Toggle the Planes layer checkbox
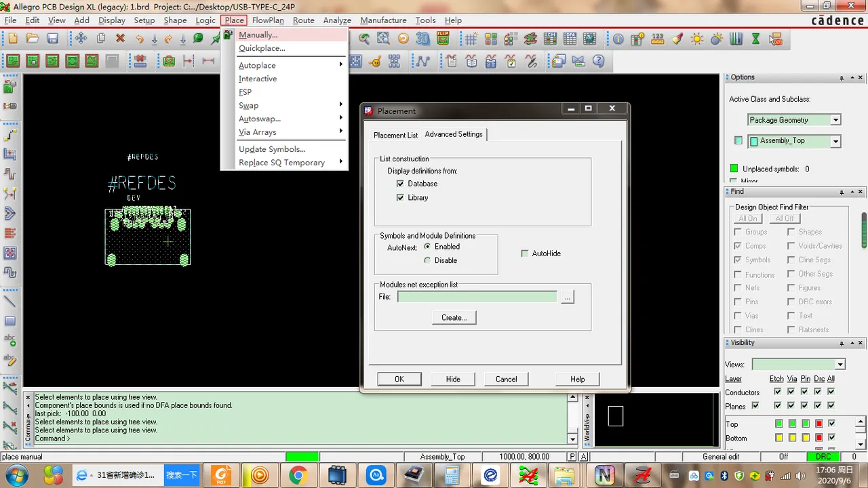Screen dimensions: 868x488 pyautogui.click(x=755, y=405)
